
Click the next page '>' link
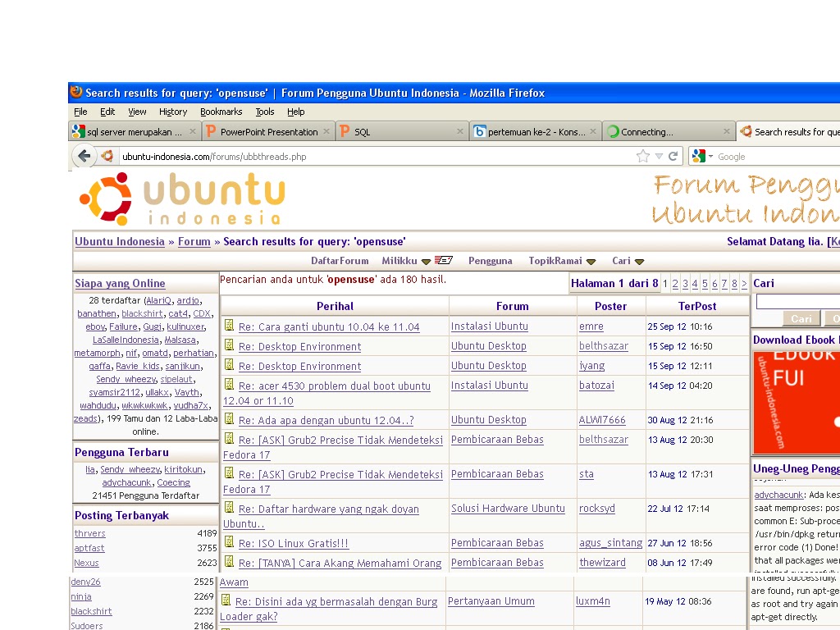pyautogui.click(x=744, y=284)
